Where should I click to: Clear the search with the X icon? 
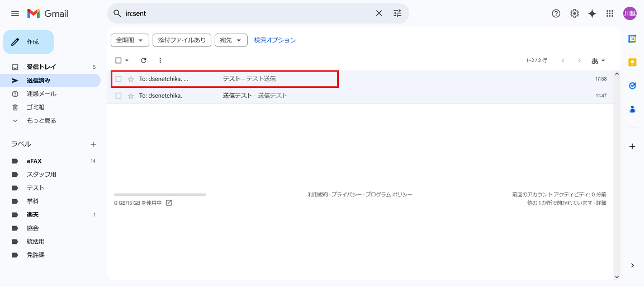378,13
